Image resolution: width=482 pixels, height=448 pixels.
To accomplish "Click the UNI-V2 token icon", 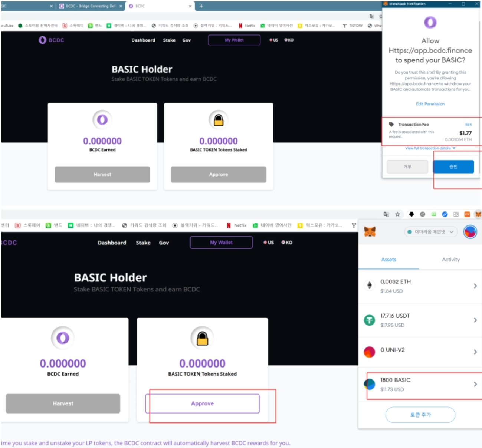I will pyautogui.click(x=369, y=352).
